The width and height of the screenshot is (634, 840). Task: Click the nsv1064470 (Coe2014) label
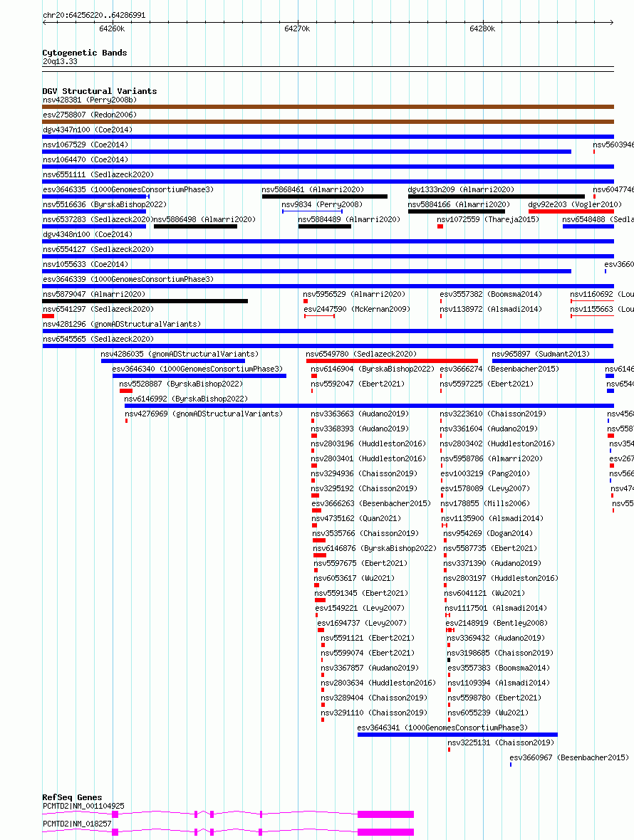(x=85, y=159)
